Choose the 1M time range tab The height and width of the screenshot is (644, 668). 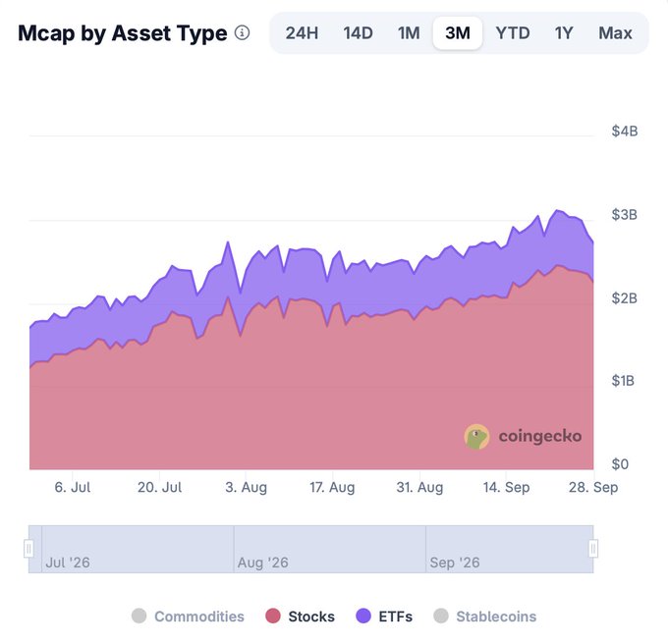(409, 33)
